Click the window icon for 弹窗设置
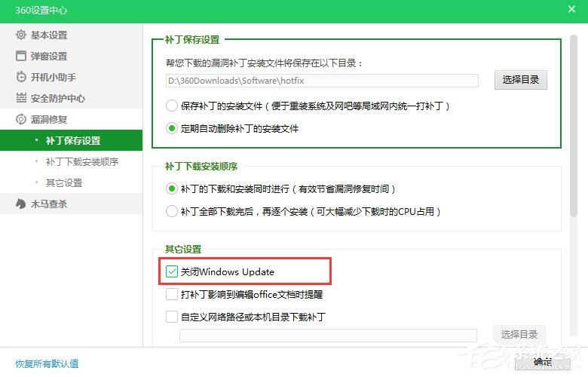Image resolution: width=588 pixels, height=377 pixels. (21, 56)
